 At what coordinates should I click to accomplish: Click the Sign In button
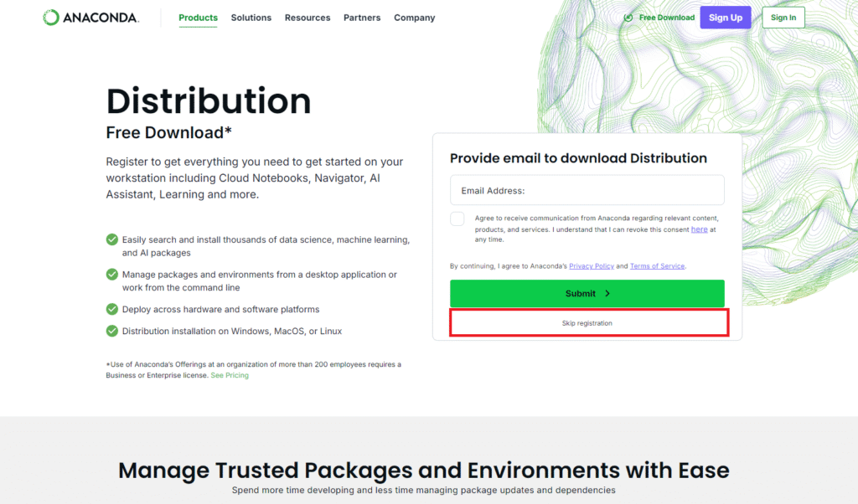pos(783,18)
